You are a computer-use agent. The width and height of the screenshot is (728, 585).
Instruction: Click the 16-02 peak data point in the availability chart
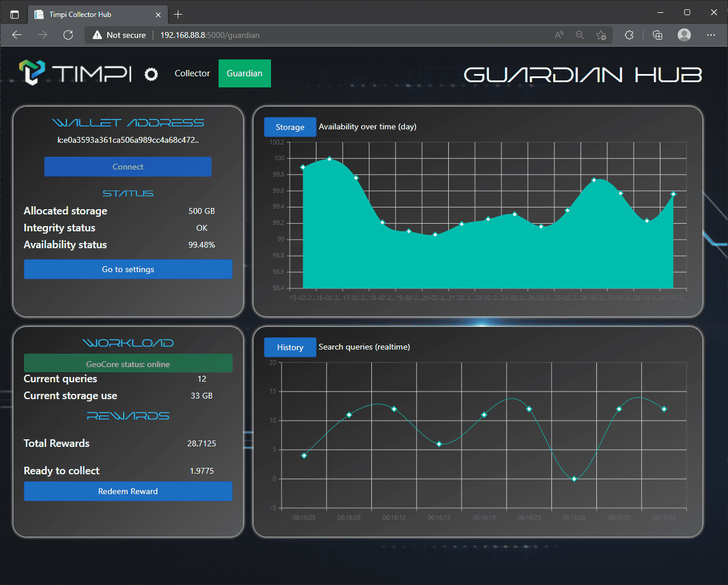pyautogui.click(x=329, y=158)
